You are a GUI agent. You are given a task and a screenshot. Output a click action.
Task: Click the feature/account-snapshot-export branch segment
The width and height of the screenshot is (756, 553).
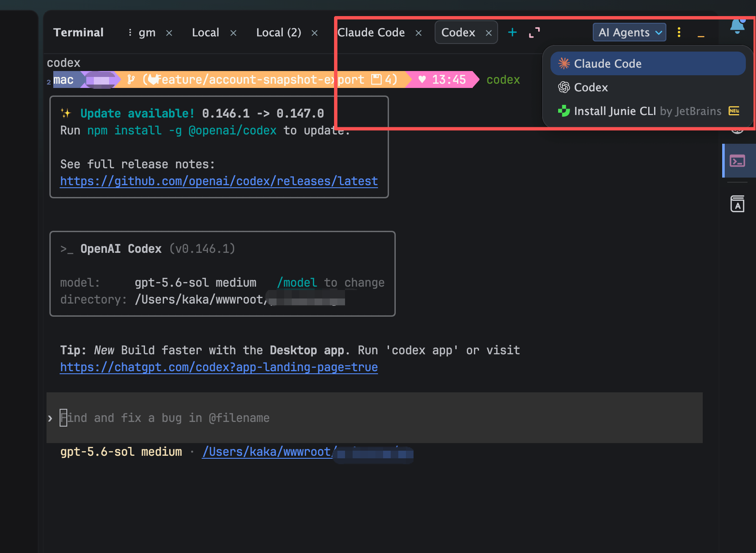point(260,79)
